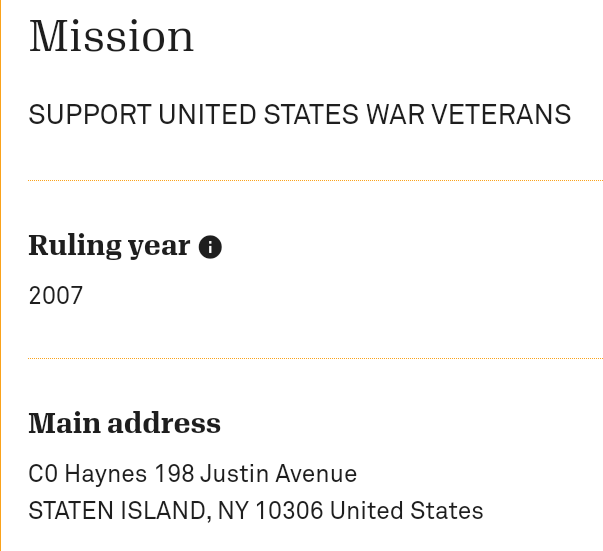Click the Main address heading
Screen dimensions: 603x551
[124, 423]
